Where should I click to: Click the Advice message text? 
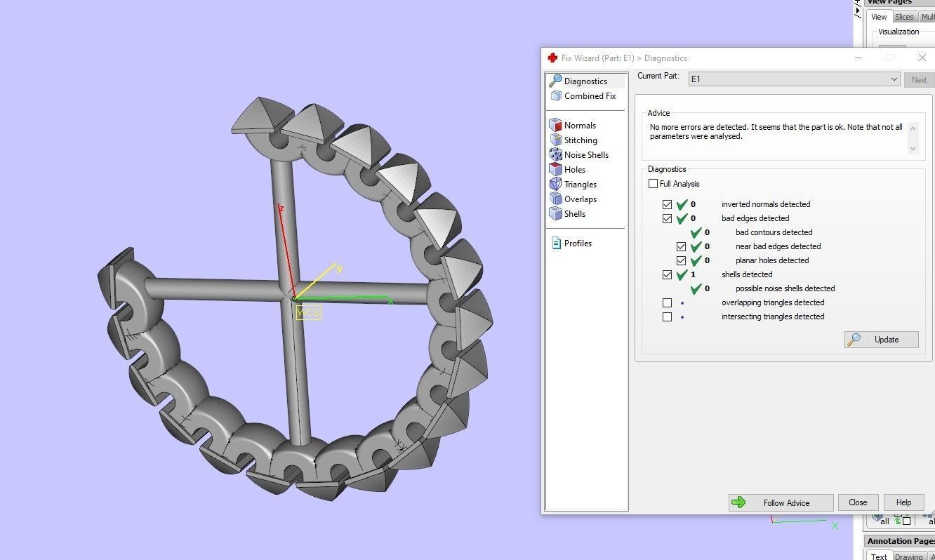tap(776, 132)
